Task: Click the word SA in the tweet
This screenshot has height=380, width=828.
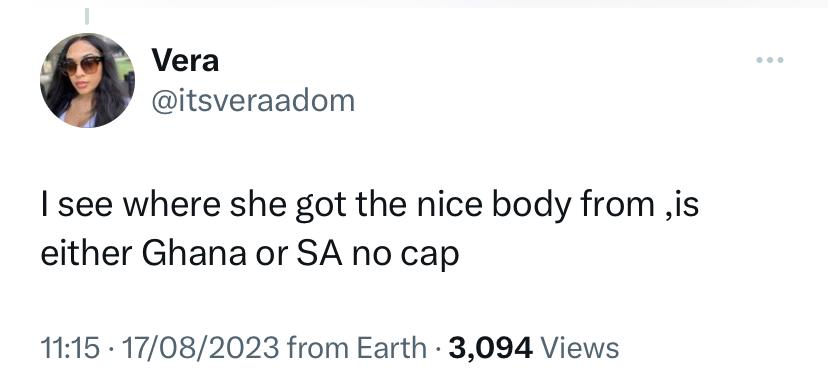Action: pyautogui.click(x=319, y=254)
